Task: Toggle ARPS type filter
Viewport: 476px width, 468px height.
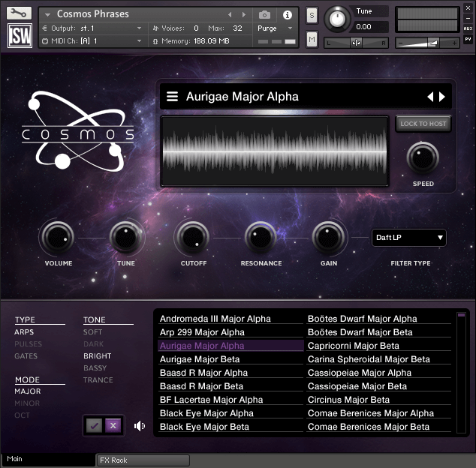Action: [x=24, y=331]
